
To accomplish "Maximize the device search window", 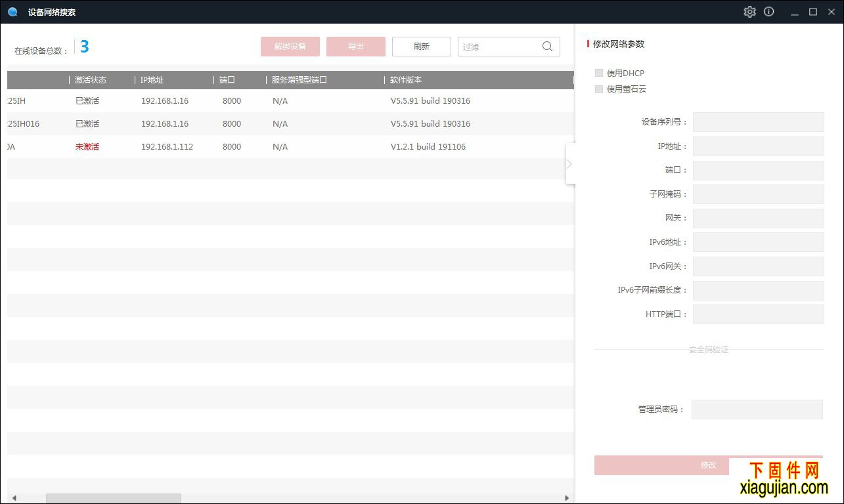I will 813,12.
